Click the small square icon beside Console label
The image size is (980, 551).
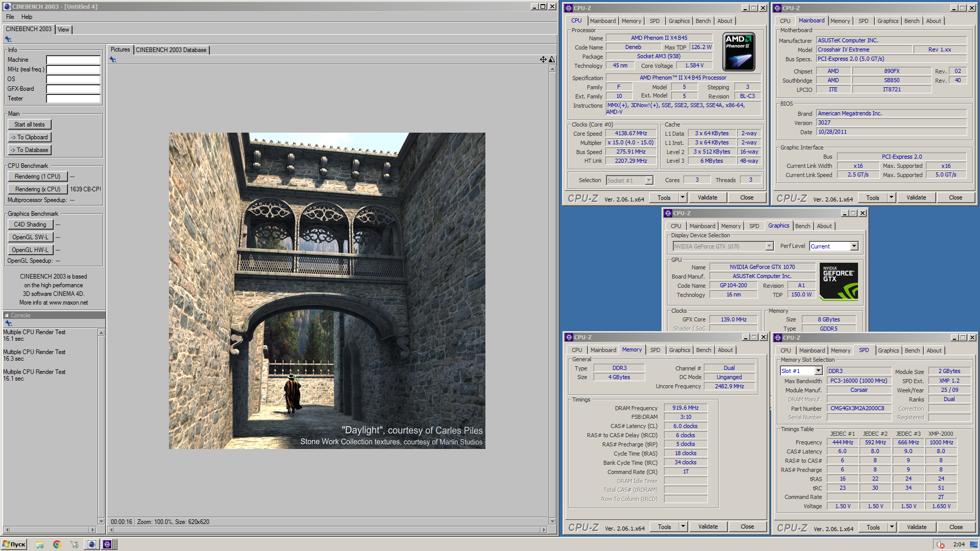click(x=7, y=315)
